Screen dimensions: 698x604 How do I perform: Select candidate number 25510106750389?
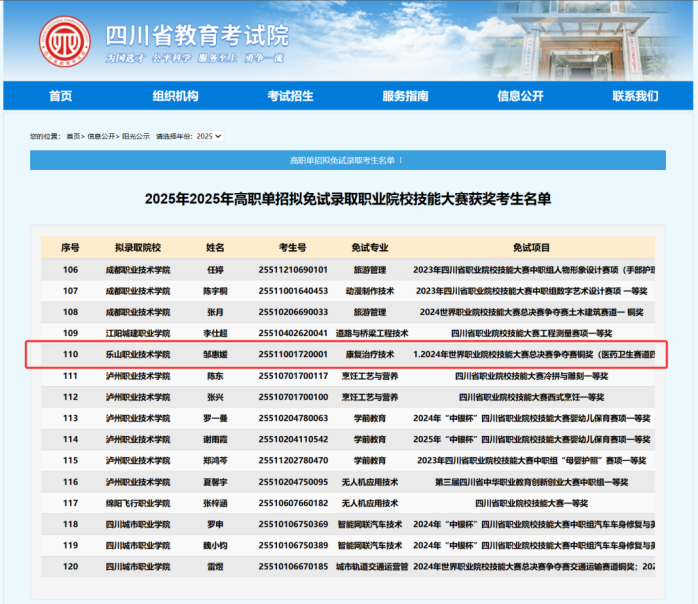293,545
